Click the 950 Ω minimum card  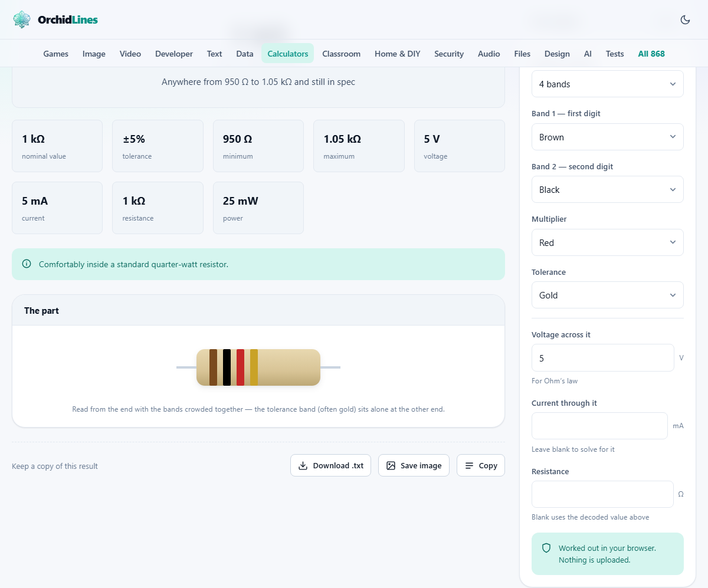point(258,146)
